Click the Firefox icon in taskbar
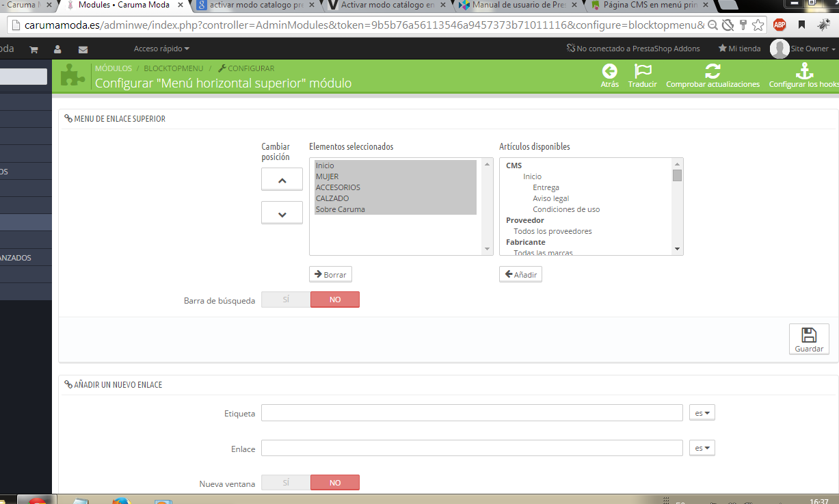 [121, 502]
